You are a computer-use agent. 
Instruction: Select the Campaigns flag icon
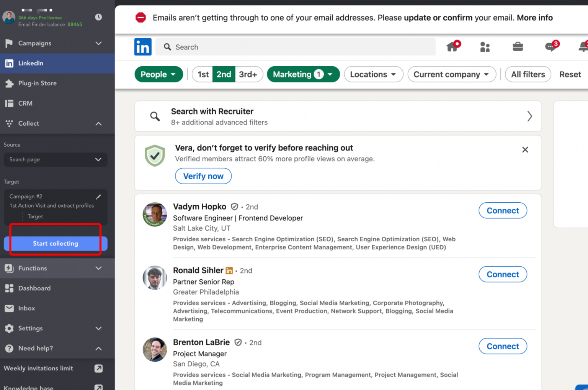(9, 43)
